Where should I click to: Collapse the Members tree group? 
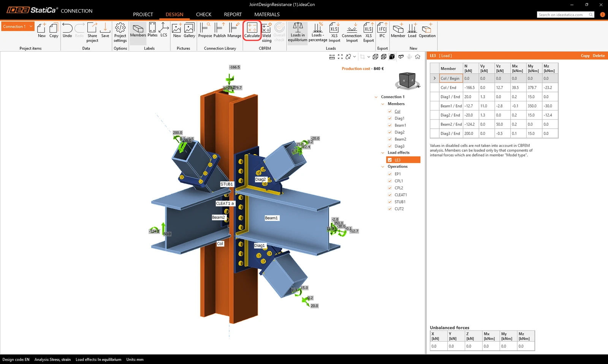(x=383, y=104)
